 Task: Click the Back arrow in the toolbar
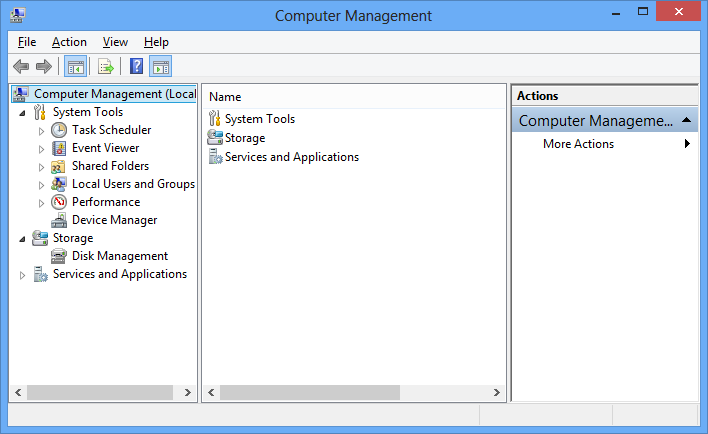(21, 67)
